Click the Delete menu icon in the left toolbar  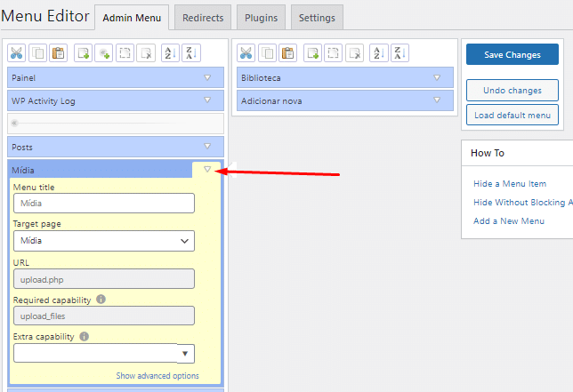click(x=148, y=53)
